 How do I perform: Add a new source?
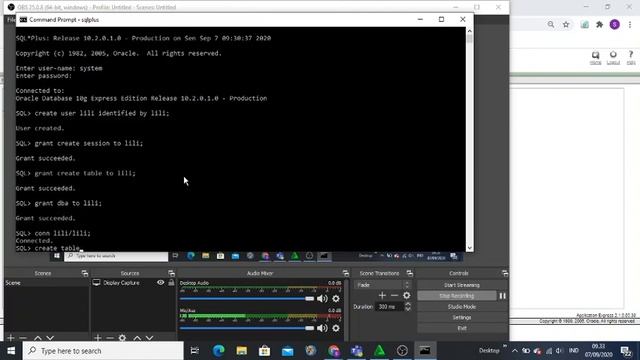[98, 338]
